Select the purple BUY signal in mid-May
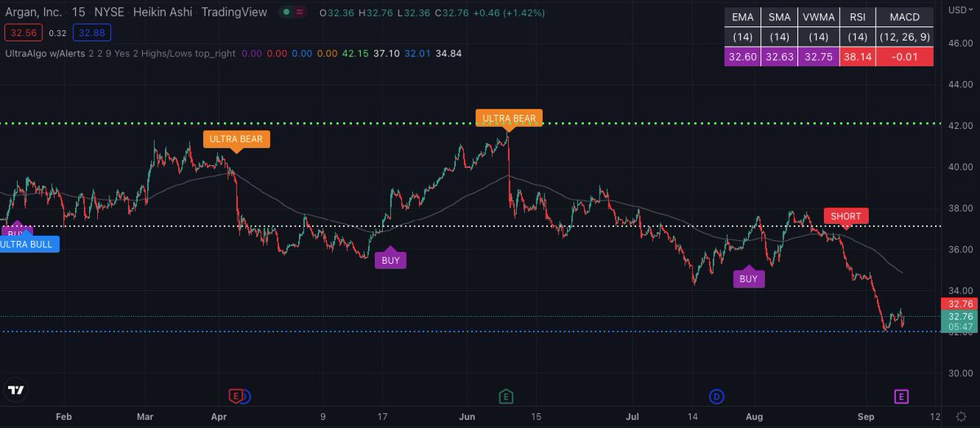Screen dimensions: 980x428 [390, 258]
